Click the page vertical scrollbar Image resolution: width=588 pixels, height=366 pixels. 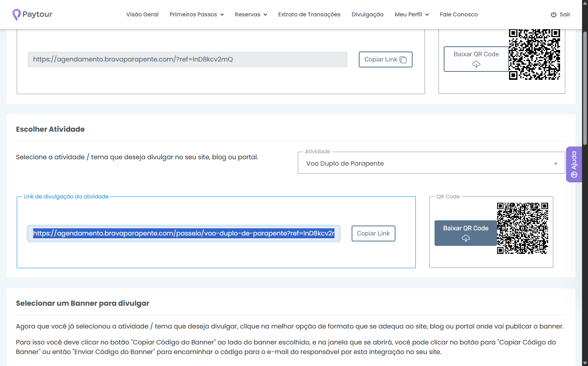[585, 88]
